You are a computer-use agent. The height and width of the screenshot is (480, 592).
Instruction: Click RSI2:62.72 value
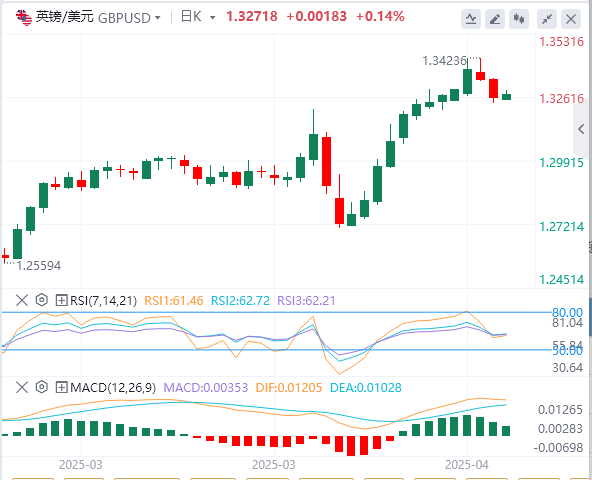(x=240, y=301)
